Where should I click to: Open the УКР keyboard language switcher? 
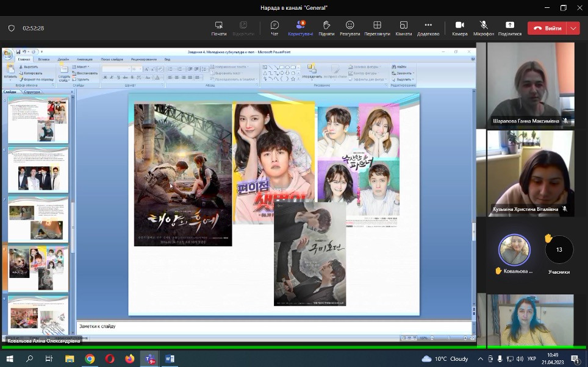(531, 359)
